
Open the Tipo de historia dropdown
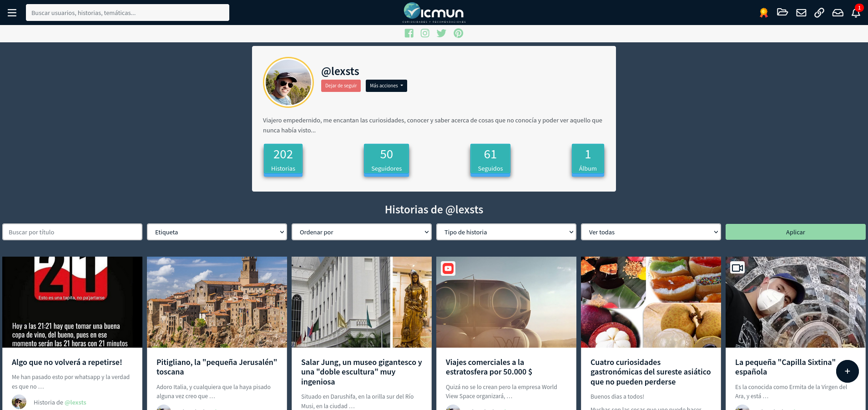coord(506,232)
